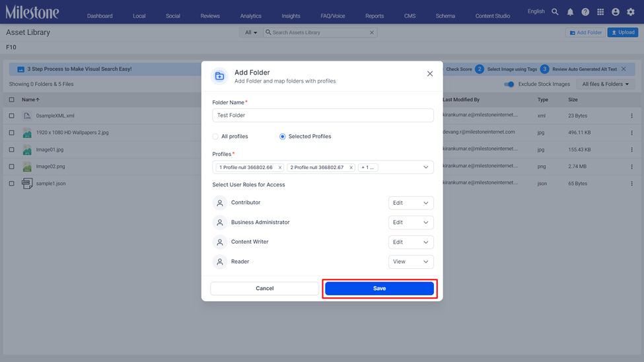Viewport: 644px width, 362px height.
Task: Click the sample1.json file icon
Action: click(x=27, y=183)
